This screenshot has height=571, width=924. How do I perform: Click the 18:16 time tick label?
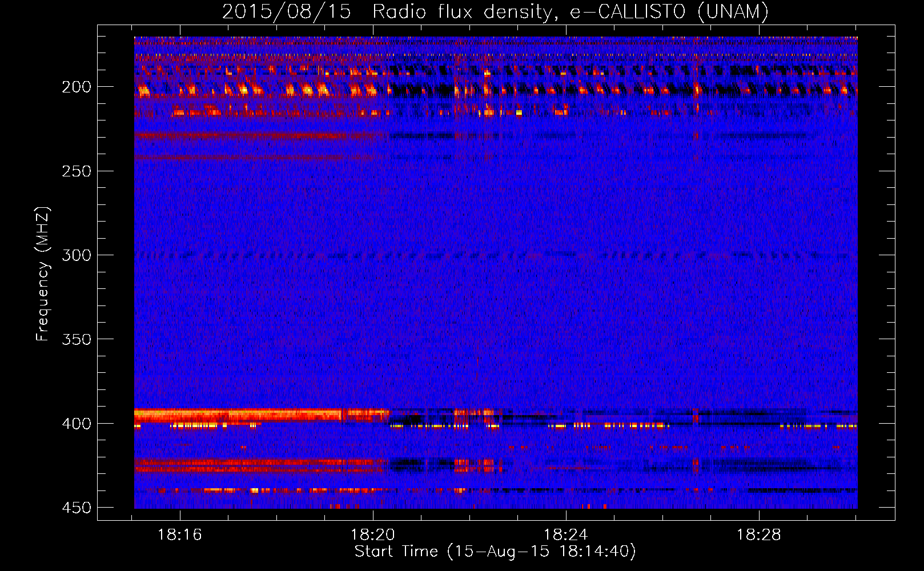[180, 535]
